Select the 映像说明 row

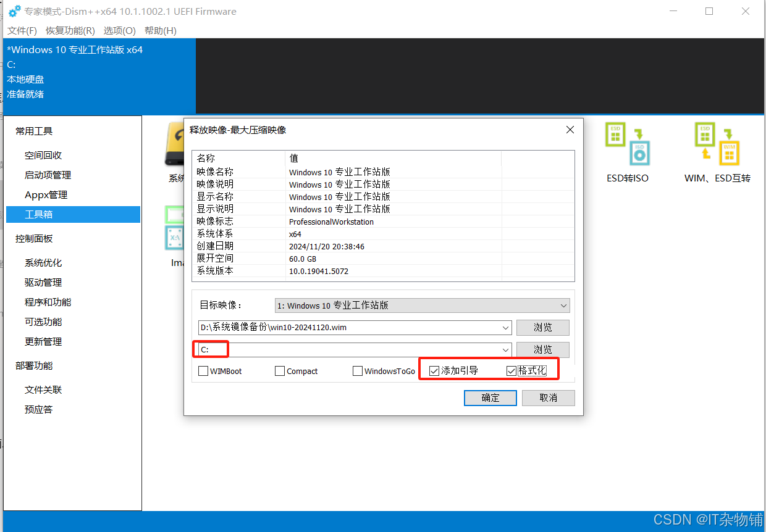coord(383,185)
